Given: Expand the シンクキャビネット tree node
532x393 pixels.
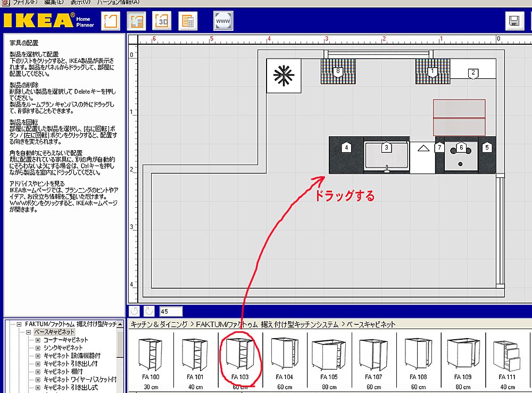Looking at the screenshot, I should pos(38,348).
